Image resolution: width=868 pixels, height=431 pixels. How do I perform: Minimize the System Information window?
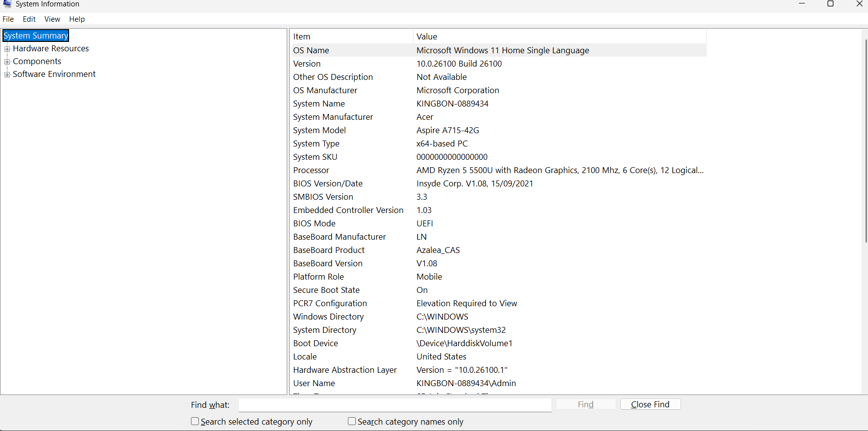pyautogui.click(x=802, y=4)
